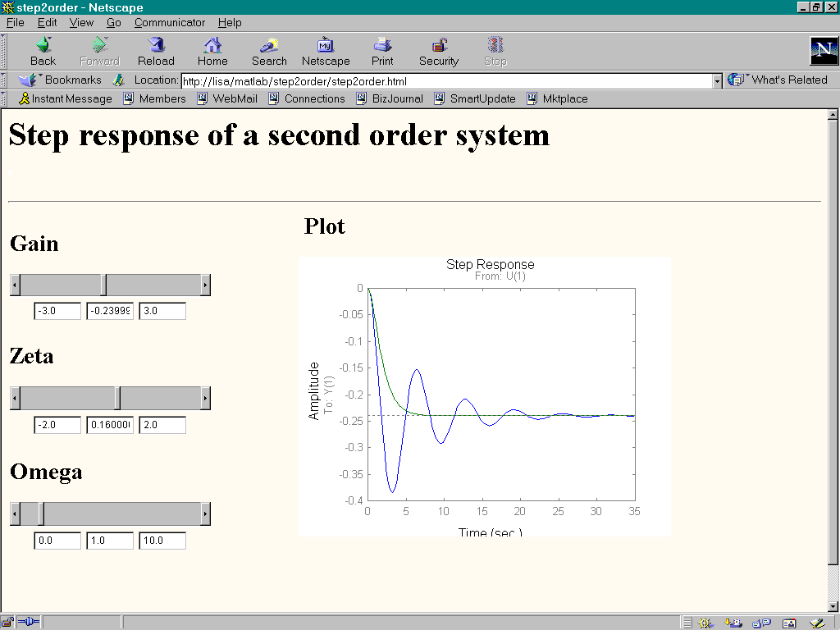
Task: Open Newsgroups from the component bar
Action: pos(761,623)
